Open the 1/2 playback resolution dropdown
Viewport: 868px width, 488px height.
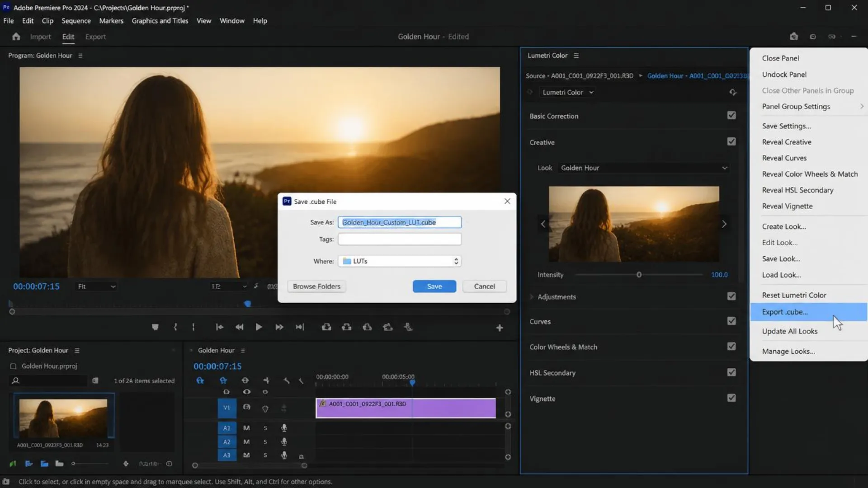229,286
